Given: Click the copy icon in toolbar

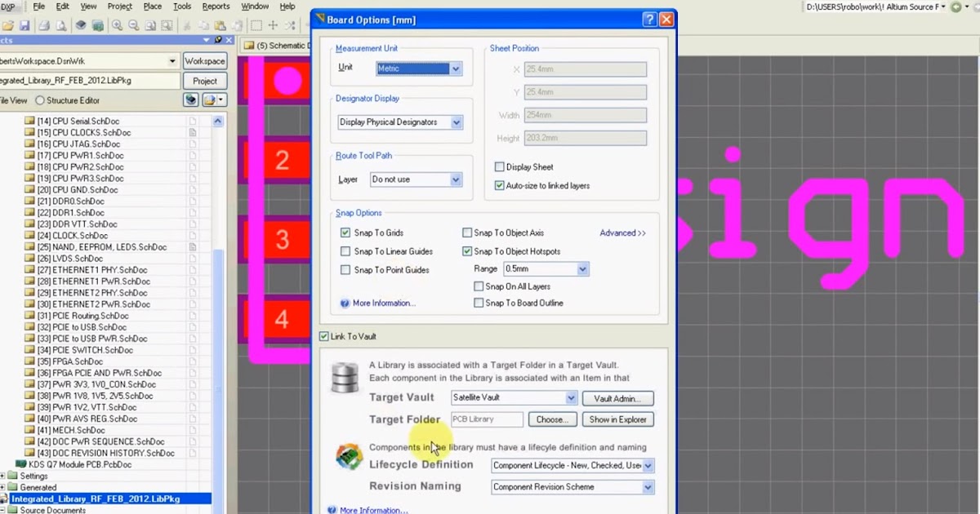Looking at the screenshot, I should pos(204,25).
